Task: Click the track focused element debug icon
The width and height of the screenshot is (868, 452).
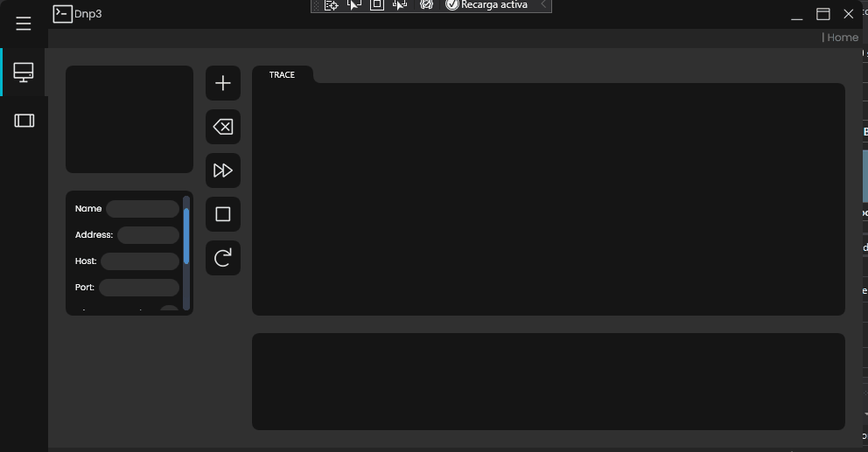Action: coord(400,5)
